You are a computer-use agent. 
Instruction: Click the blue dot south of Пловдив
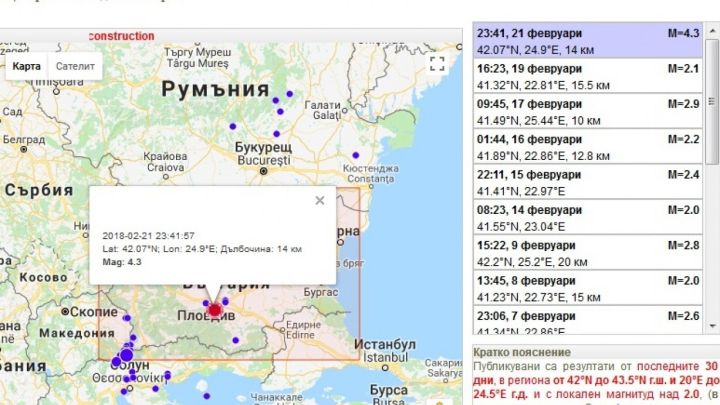235,340
